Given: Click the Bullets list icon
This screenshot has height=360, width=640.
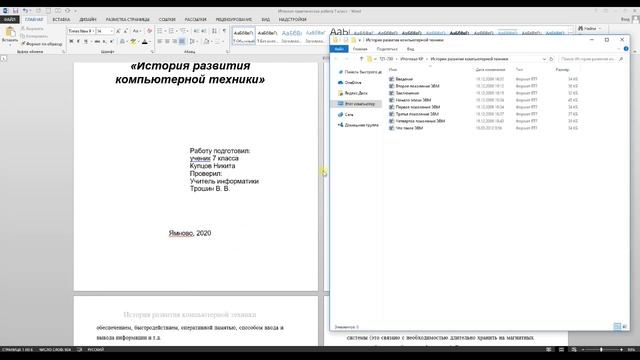Looking at the screenshot, I should (160, 31).
